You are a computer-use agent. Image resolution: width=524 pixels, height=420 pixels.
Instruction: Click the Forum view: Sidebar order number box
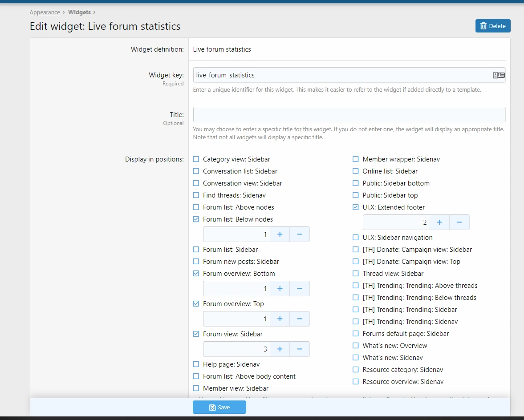236,349
